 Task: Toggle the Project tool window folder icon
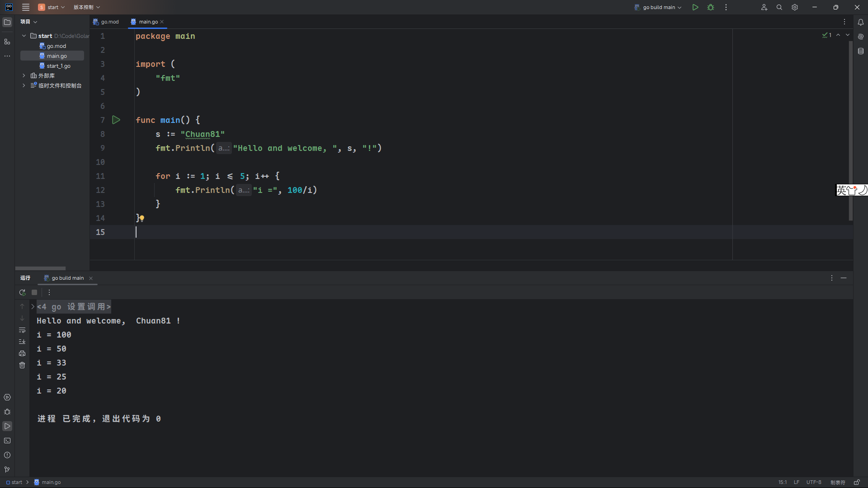pyautogui.click(x=7, y=22)
